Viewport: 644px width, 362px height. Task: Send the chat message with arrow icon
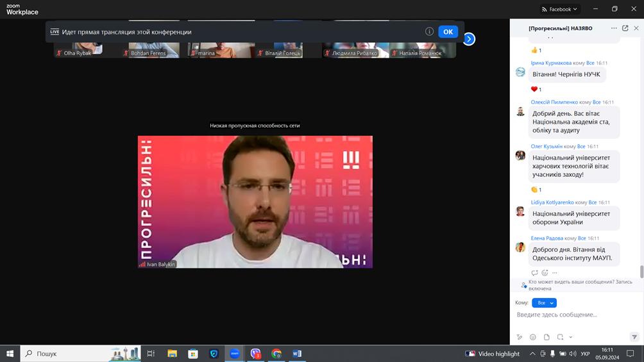[634, 337]
